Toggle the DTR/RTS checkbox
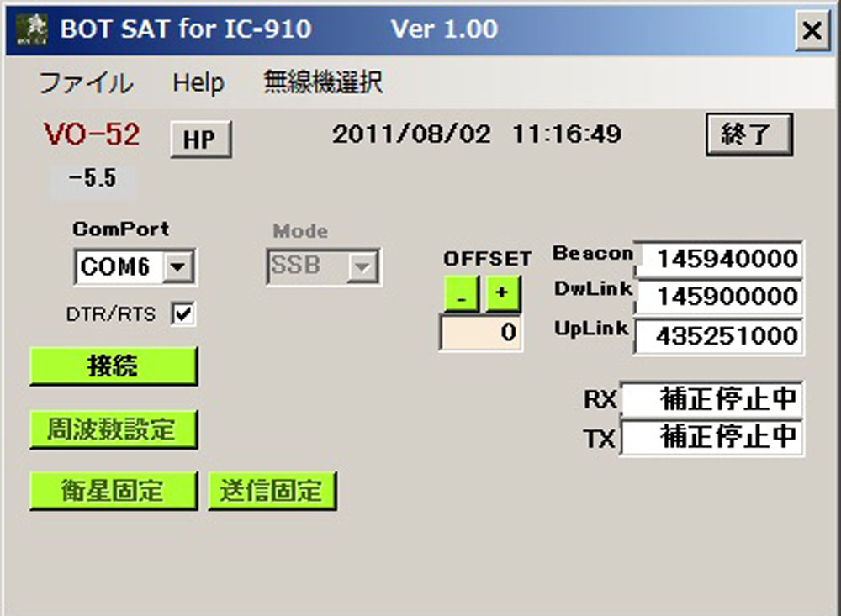Image resolution: width=841 pixels, height=616 pixels. 182,313
